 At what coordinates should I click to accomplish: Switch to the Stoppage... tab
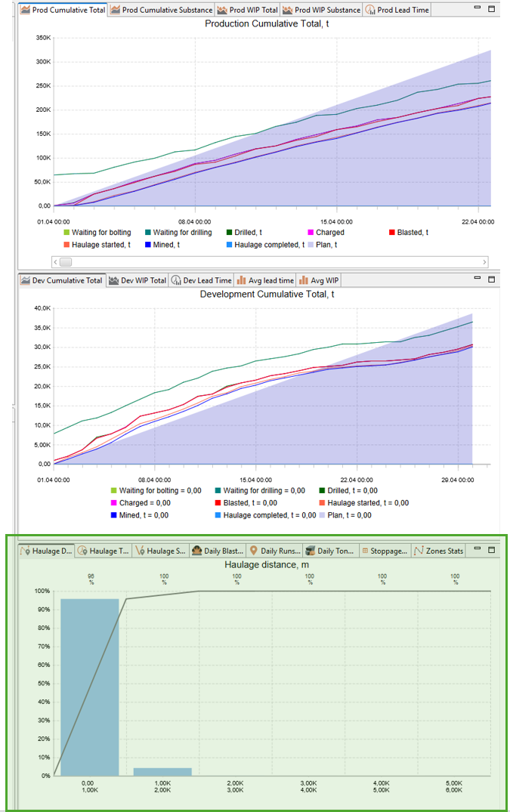coord(384,551)
